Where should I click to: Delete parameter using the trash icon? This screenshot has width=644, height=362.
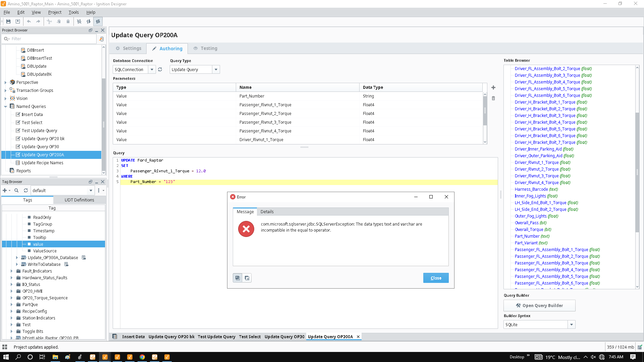coord(493,98)
